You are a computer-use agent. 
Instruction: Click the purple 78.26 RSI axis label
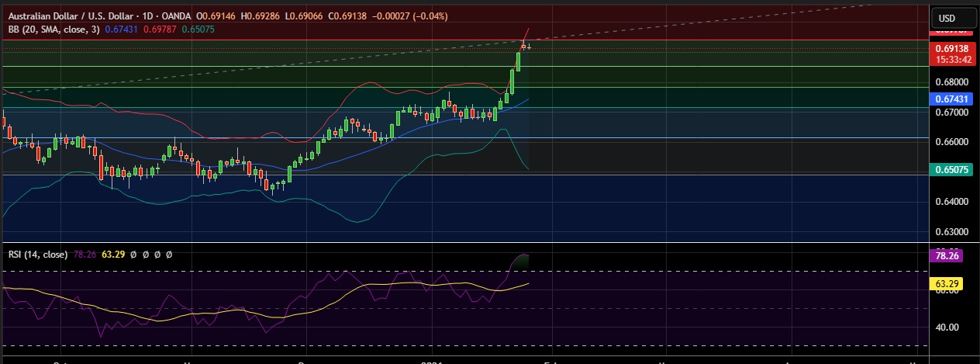click(x=952, y=255)
